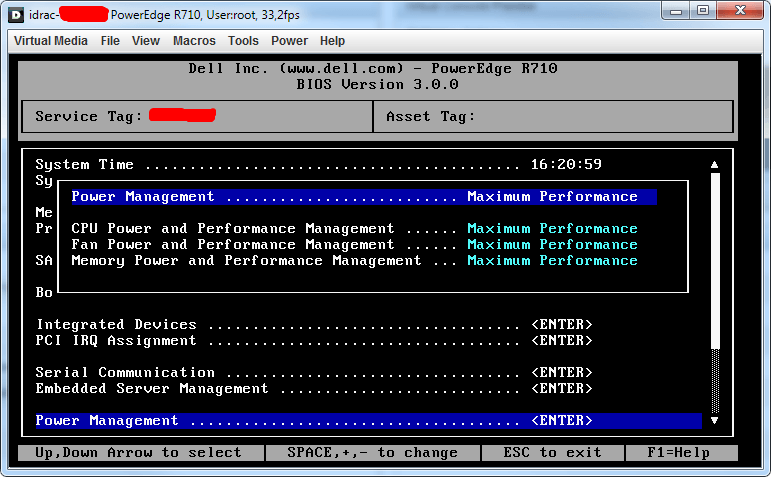
Task: Click the Asset Tag field
Action: pos(553,117)
